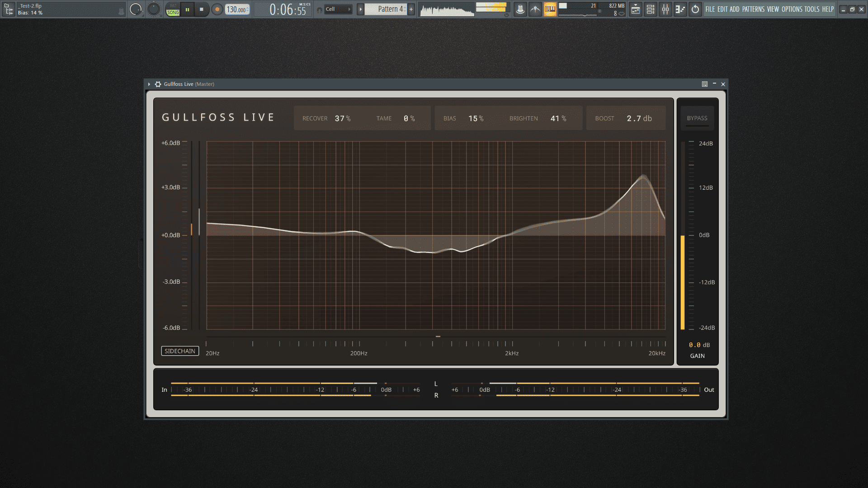This screenshot has height=488, width=868.
Task: Click the hint bar showing _Test-2.flp
Action: coord(71,9)
